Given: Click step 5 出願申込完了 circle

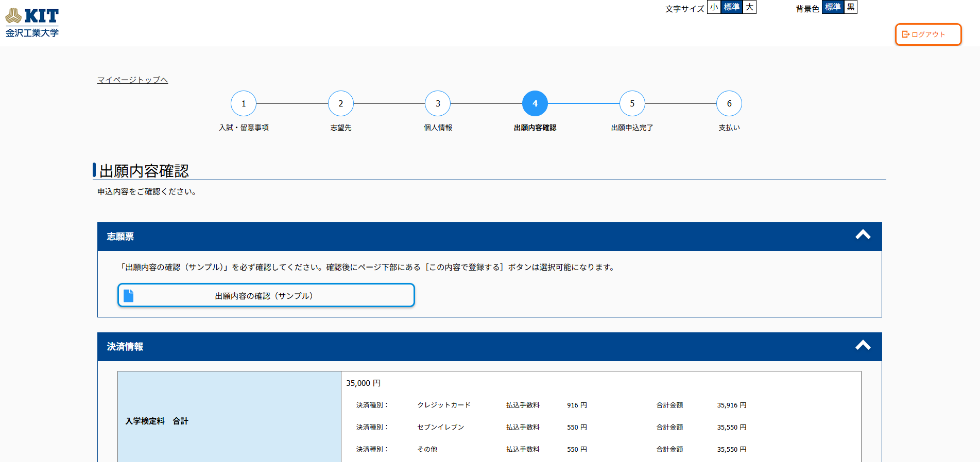Looking at the screenshot, I should [632, 103].
